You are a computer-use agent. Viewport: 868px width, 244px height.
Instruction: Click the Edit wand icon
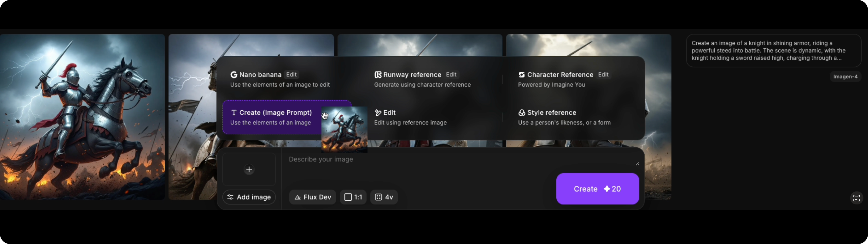click(x=378, y=113)
